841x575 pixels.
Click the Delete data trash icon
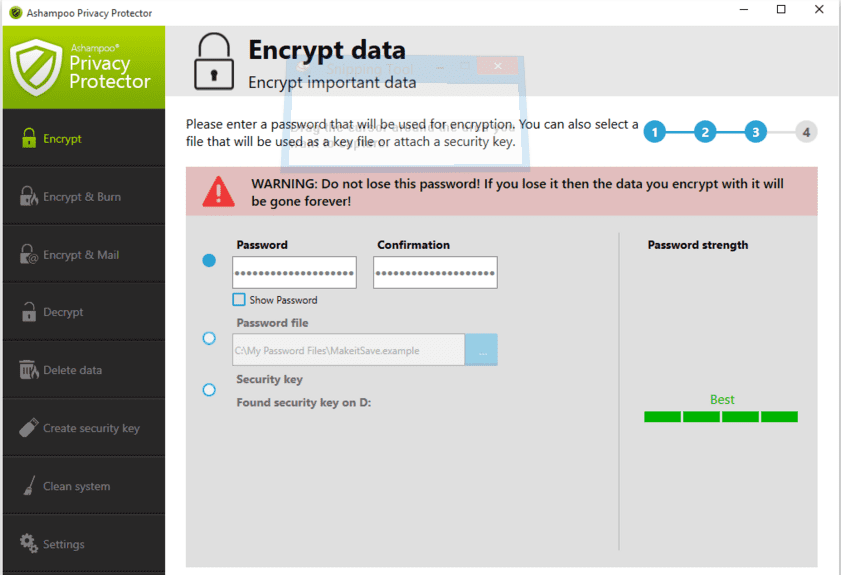coord(29,370)
